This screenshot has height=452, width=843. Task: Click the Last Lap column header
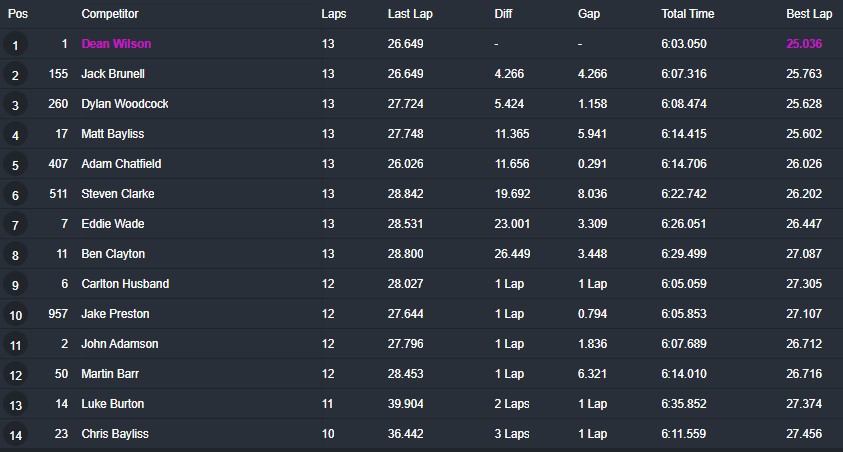point(410,14)
